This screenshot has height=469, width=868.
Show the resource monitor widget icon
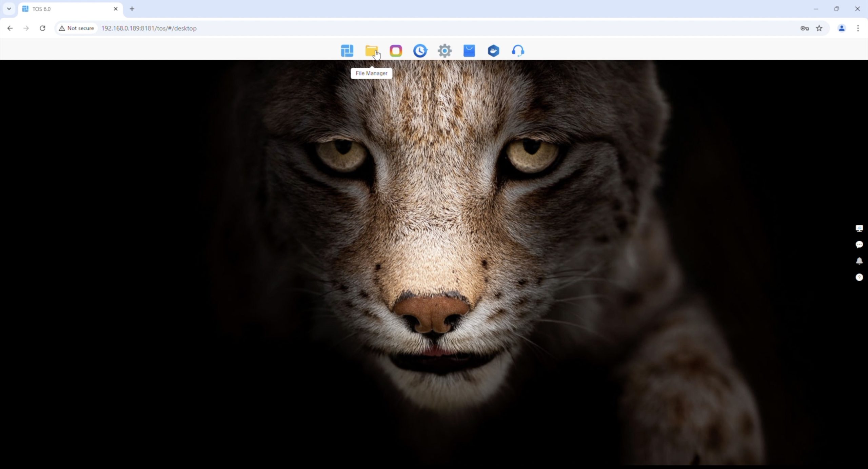[859, 228]
